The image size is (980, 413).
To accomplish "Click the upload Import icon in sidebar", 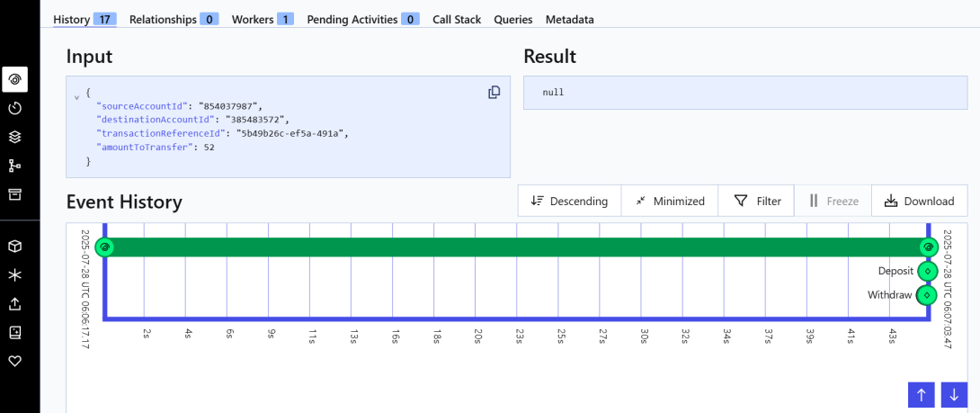I will coord(14,303).
